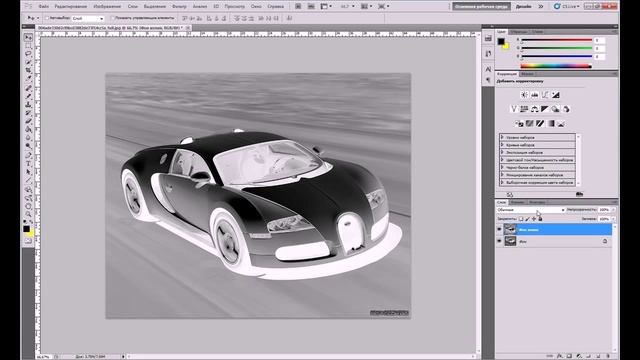Open the Paragraph panel icon in dock
This screenshot has height=360, width=640.
(x=488, y=80)
